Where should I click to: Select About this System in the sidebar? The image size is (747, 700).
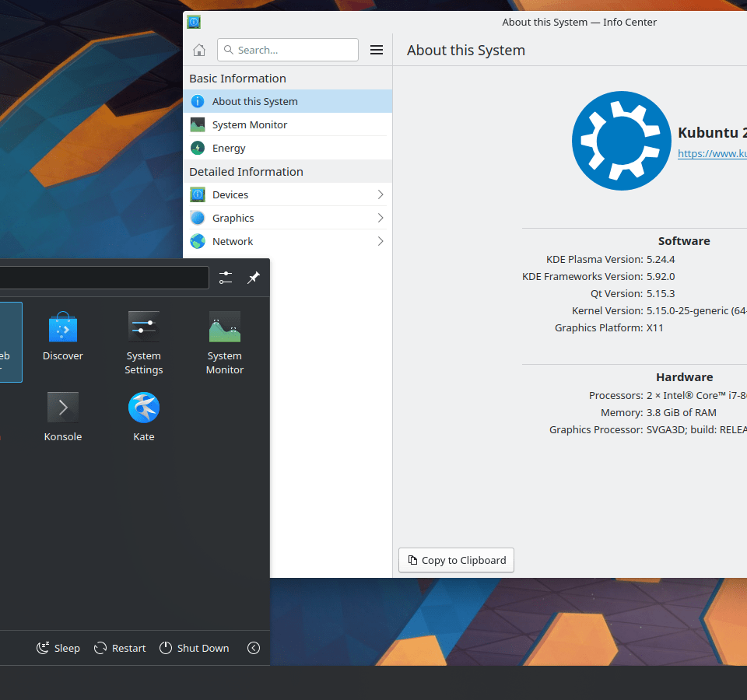(288, 101)
